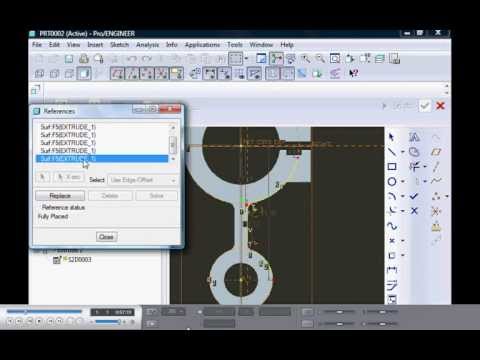The width and height of the screenshot is (480, 360).
Task: Click the Refit view icon
Action: (x=335, y=59)
